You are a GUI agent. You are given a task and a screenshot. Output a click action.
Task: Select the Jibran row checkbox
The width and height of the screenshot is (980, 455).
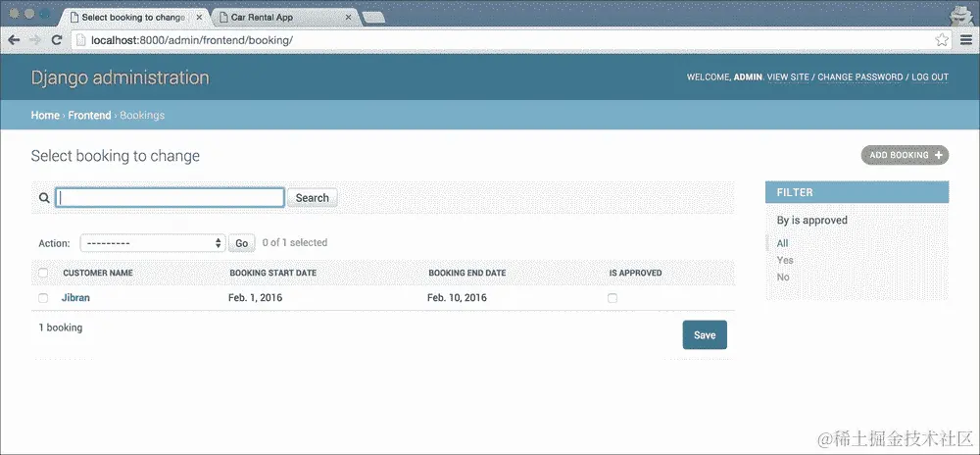point(43,298)
